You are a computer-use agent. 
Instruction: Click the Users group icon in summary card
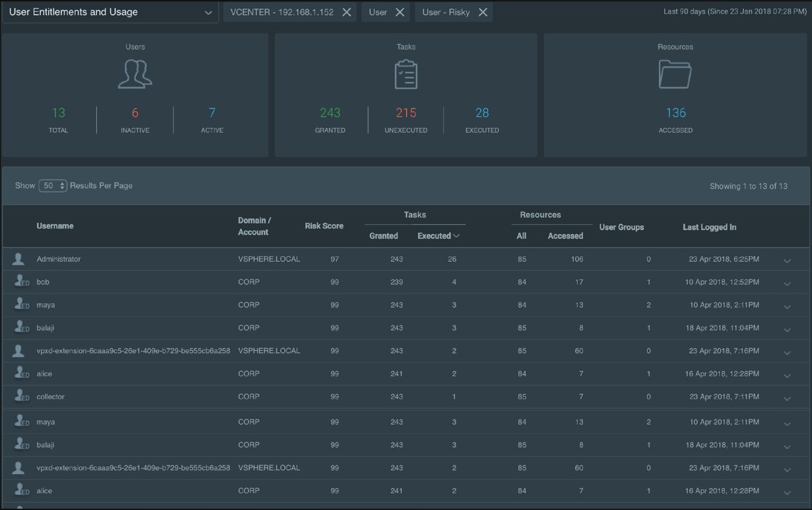[x=134, y=74]
